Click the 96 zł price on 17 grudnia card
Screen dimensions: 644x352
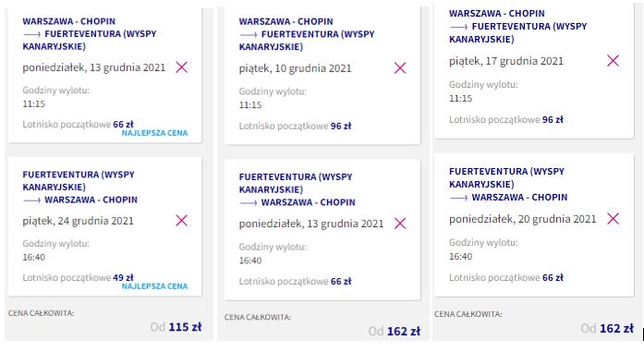pyautogui.click(x=553, y=119)
